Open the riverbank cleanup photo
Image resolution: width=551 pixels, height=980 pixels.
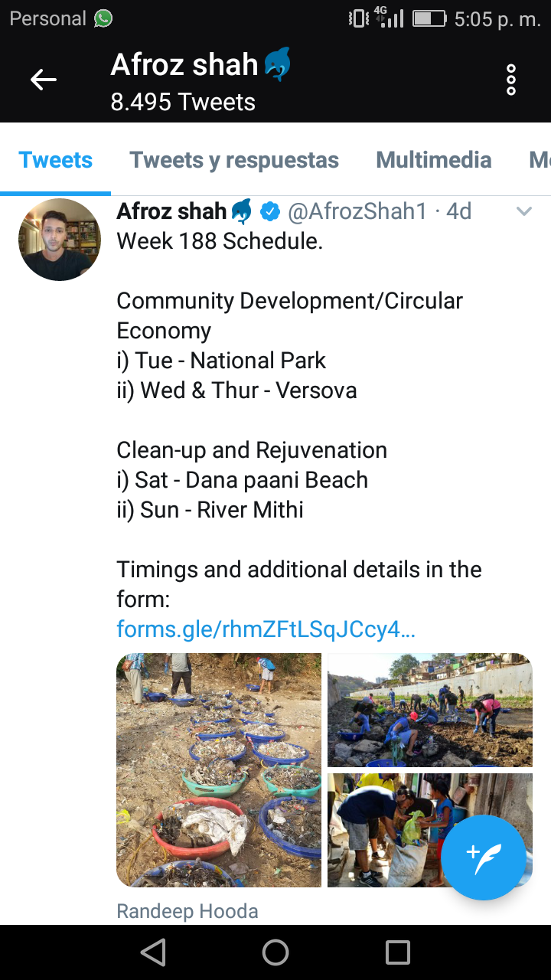(x=429, y=710)
